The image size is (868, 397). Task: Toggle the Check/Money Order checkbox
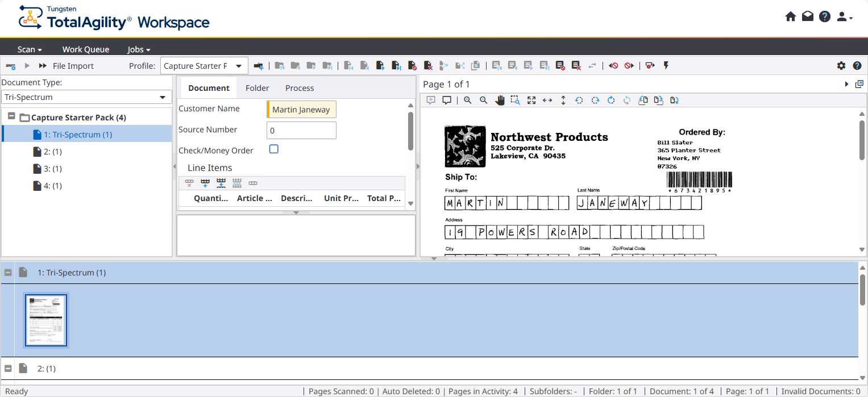(x=273, y=149)
